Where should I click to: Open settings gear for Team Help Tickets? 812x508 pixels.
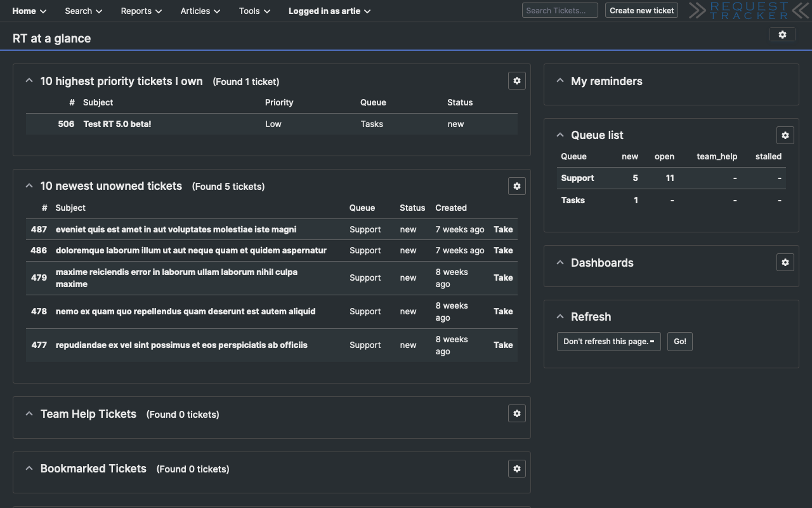tap(516, 413)
